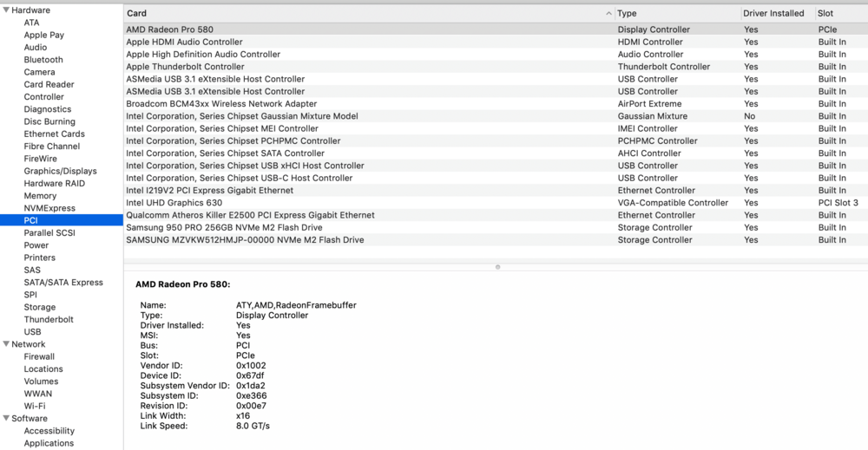Select Firewall under Network
The height and width of the screenshot is (450, 868).
(39, 356)
